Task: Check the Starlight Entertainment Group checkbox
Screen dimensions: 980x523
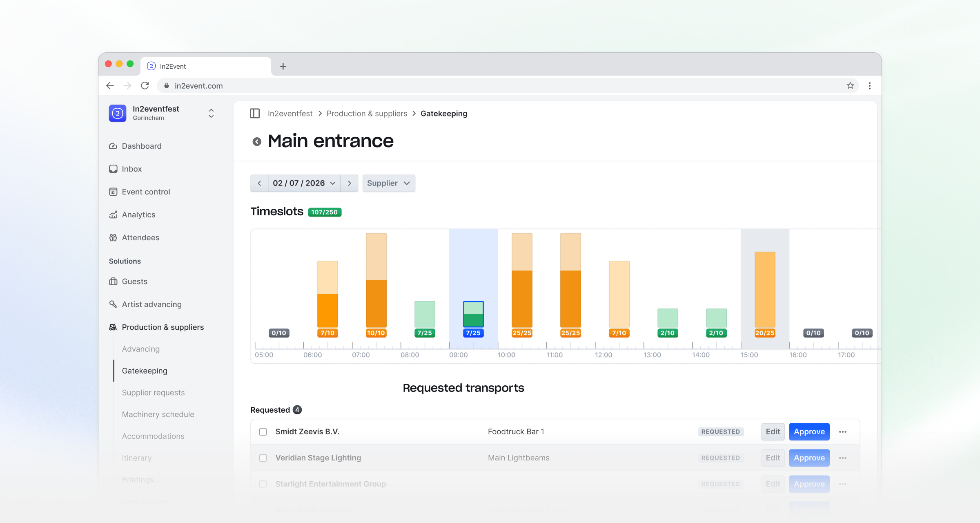Action: pyautogui.click(x=263, y=484)
